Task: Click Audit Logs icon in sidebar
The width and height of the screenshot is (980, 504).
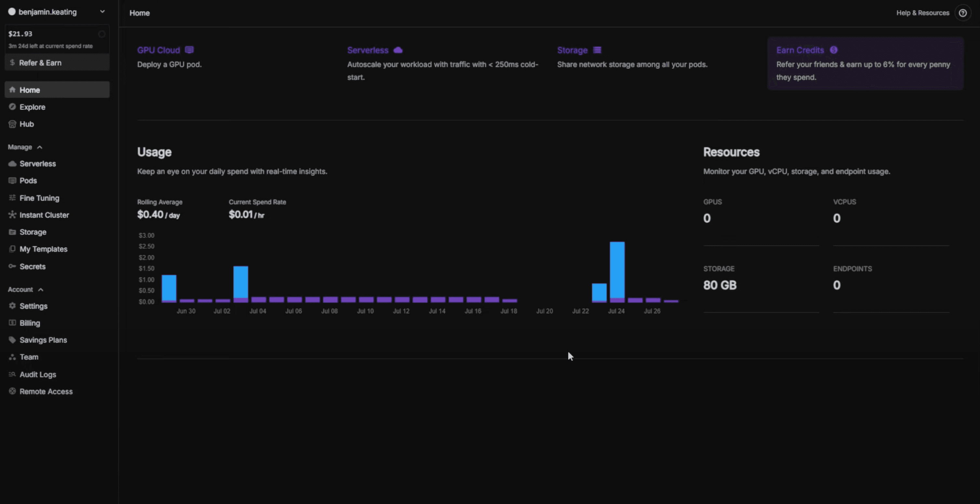Action: tap(12, 374)
